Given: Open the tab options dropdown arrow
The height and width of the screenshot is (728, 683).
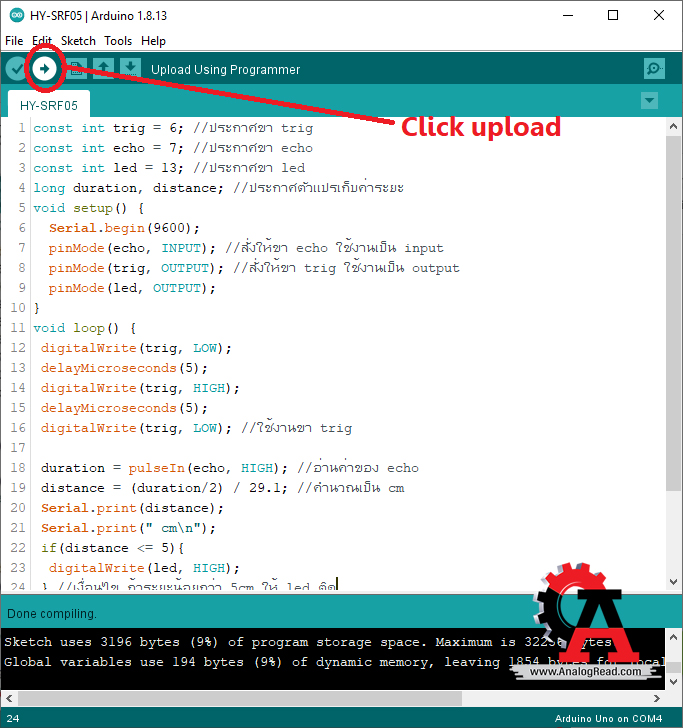Looking at the screenshot, I should [649, 100].
